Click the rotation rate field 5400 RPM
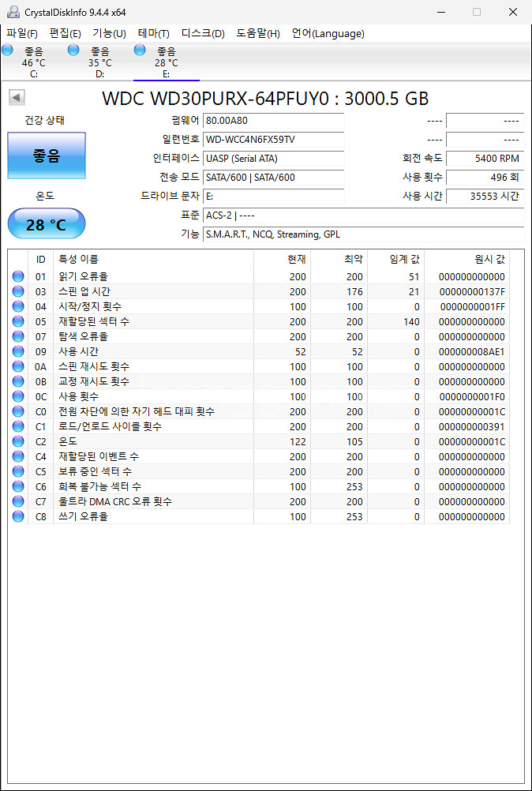Image resolution: width=532 pixels, height=791 pixels. pos(485,159)
